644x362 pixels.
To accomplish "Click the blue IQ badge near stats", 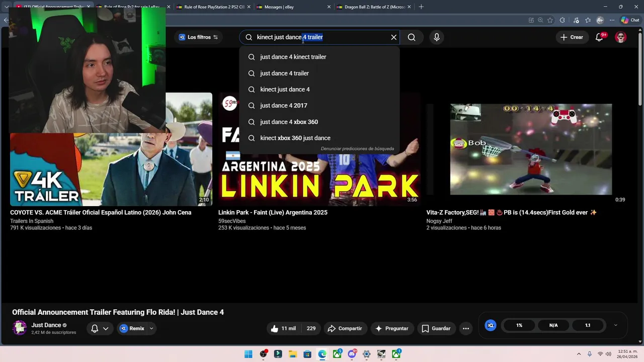I will [491, 325].
